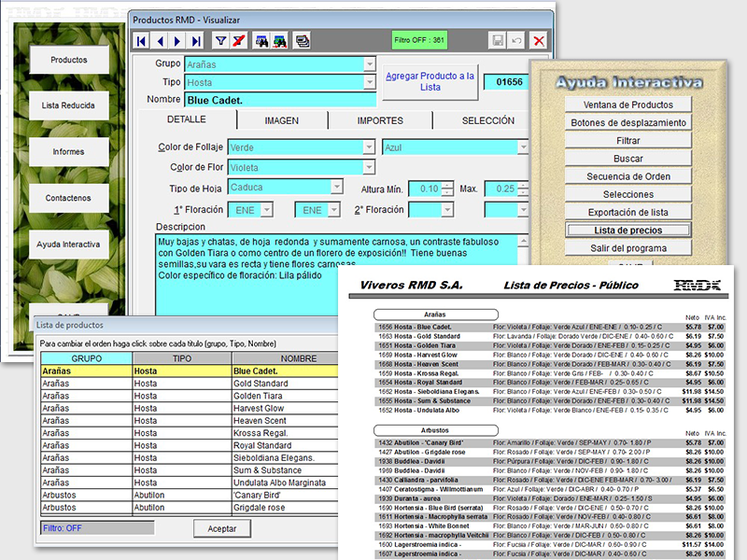Image resolution: width=747 pixels, height=560 pixels.
Task: Open the Lista de precios help topic
Action: [x=627, y=231]
